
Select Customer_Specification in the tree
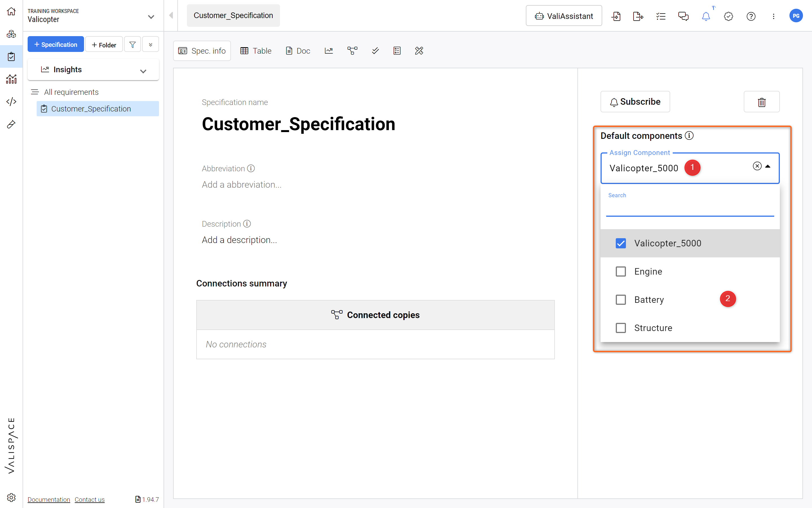[98, 109]
